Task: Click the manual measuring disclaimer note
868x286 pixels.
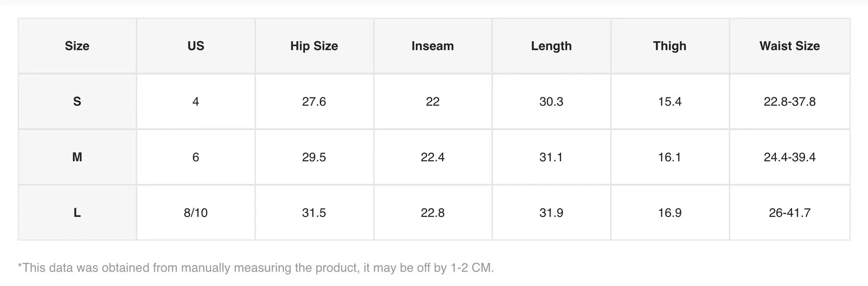Action: click(x=256, y=267)
